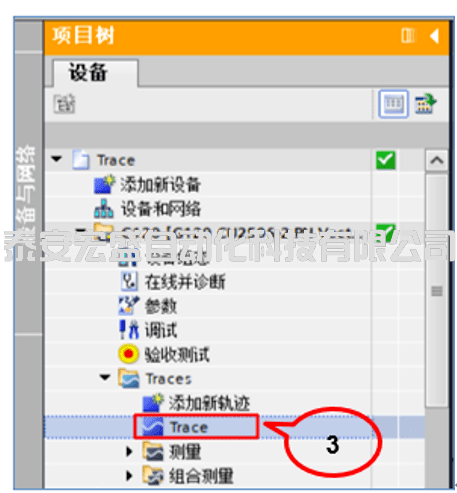
Task: Click green checkmark beside G120 device
Action: pyautogui.click(x=386, y=232)
